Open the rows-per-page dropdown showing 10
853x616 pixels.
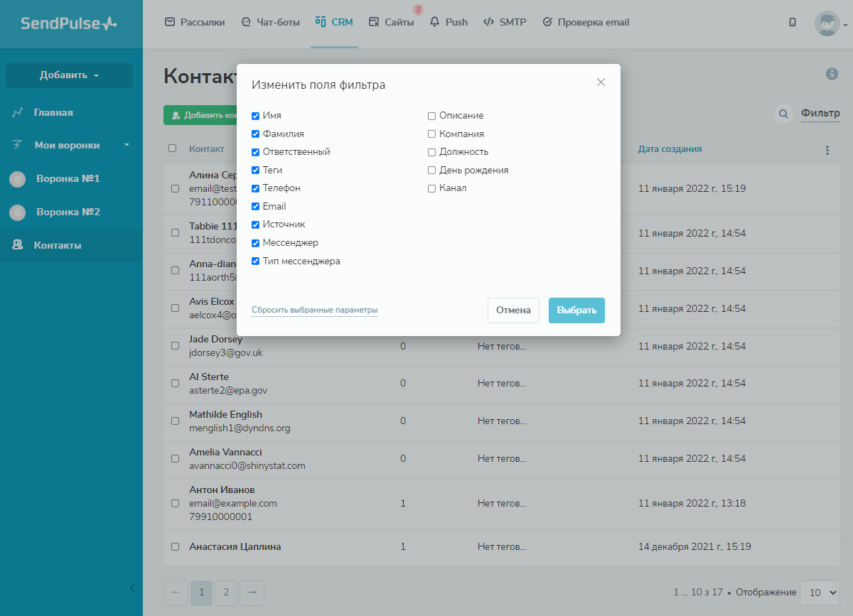tap(820, 592)
